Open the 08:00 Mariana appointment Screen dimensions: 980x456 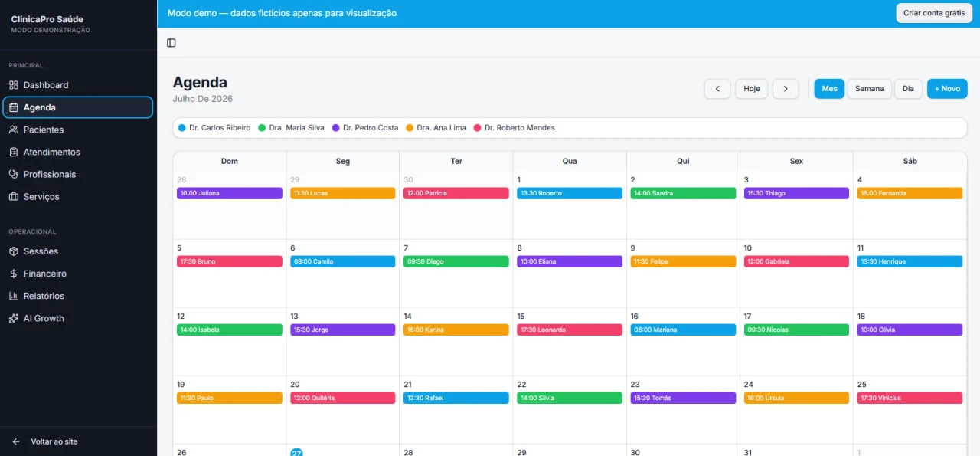[x=683, y=330]
